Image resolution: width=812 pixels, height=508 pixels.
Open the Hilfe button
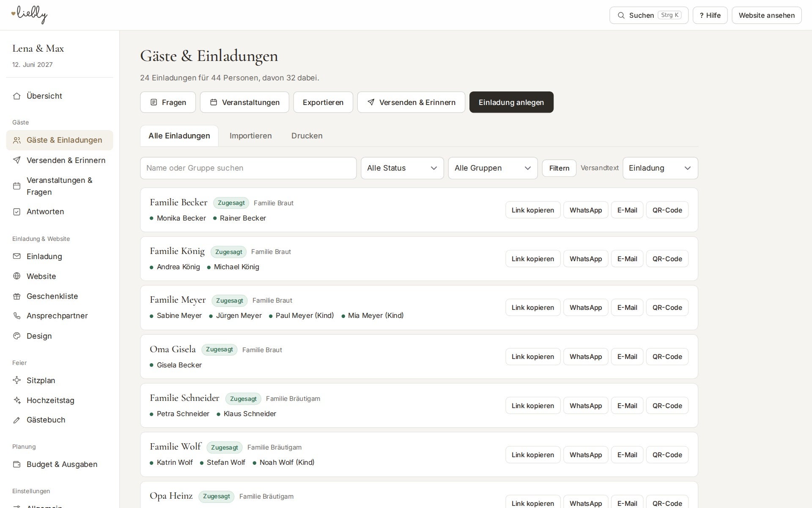pos(710,15)
